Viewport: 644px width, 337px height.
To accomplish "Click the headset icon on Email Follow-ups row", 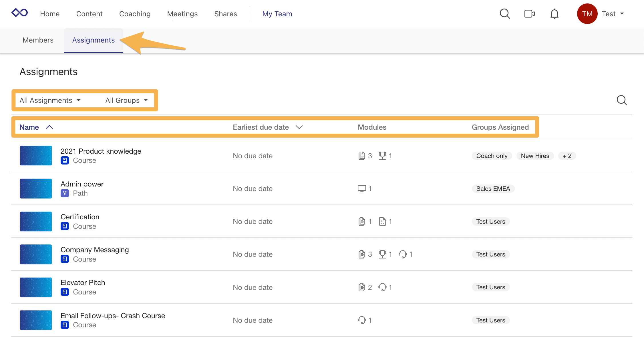I will [x=361, y=320].
